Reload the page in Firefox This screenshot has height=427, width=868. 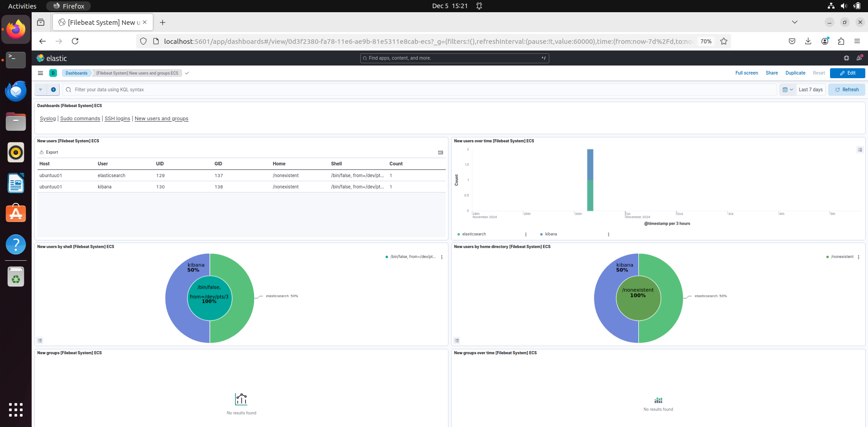[75, 41]
